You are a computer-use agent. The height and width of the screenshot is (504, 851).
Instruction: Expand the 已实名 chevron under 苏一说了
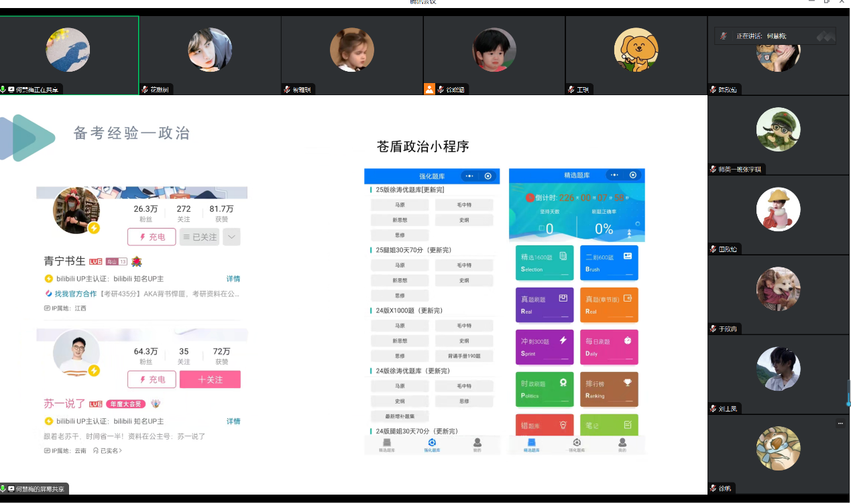(120, 451)
